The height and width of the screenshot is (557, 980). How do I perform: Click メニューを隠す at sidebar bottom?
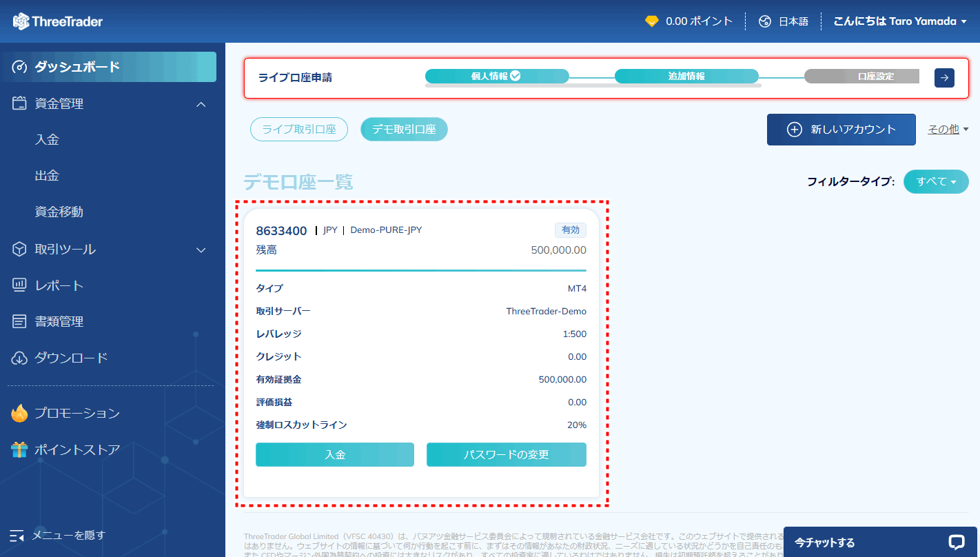[69, 535]
